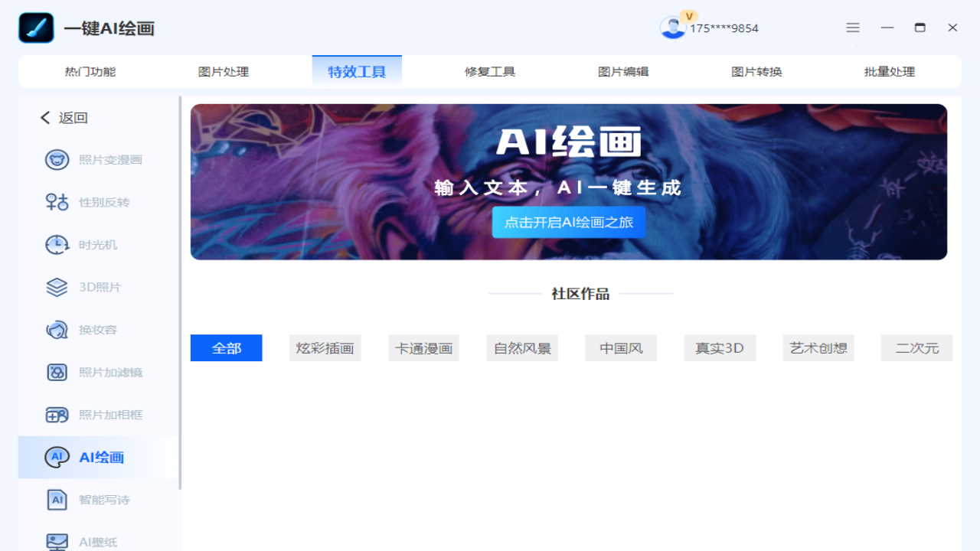The height and width of the screenshot is (551, 980).
Task: Open the 智能写诗 feature
Action: 97,499
